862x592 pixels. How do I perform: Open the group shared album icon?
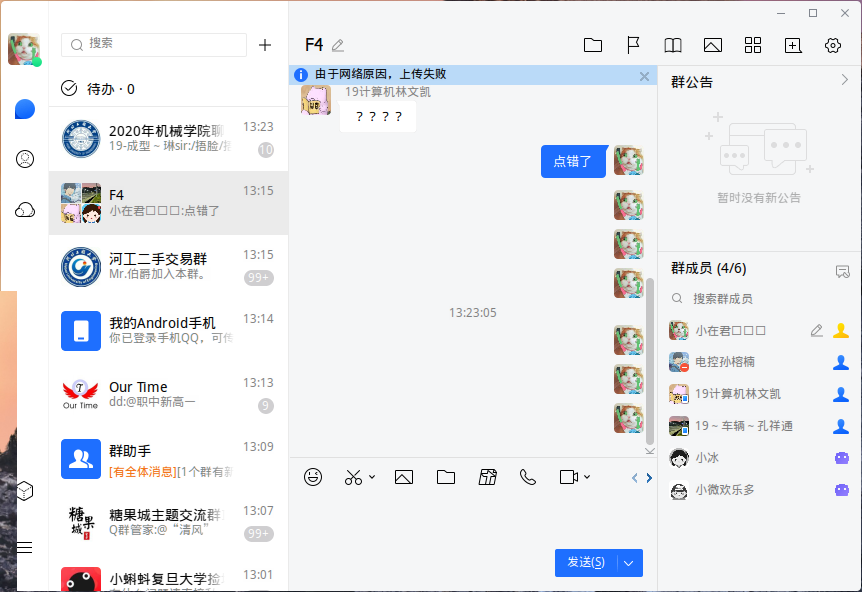click(712, 45)
